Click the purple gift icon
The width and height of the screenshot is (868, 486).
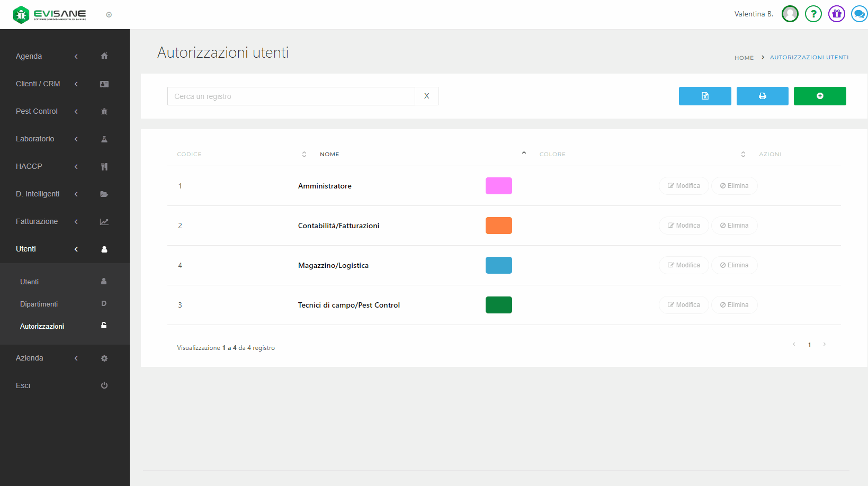[836, 14]
